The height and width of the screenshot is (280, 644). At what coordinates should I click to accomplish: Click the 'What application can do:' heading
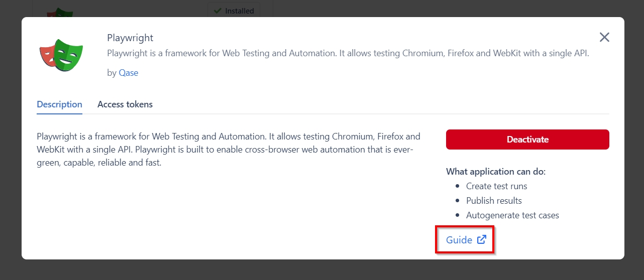495,172
